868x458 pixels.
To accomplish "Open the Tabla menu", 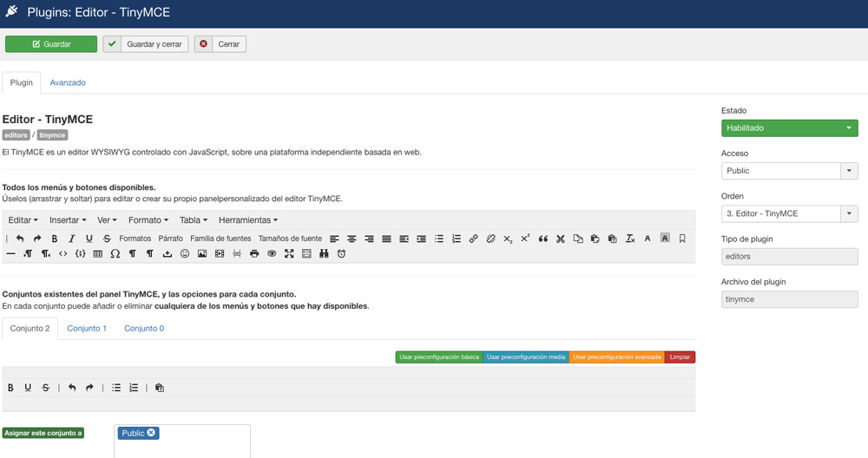I will (194, 220).
